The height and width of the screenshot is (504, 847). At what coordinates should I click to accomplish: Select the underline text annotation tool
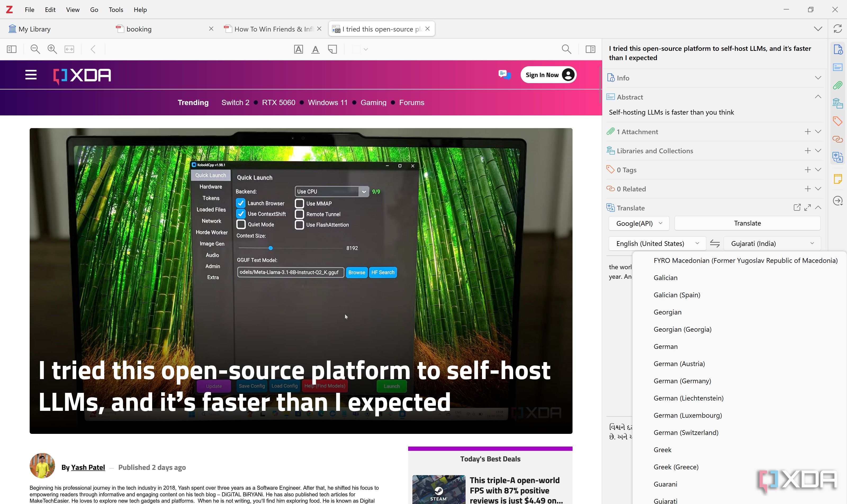point(315,49)
